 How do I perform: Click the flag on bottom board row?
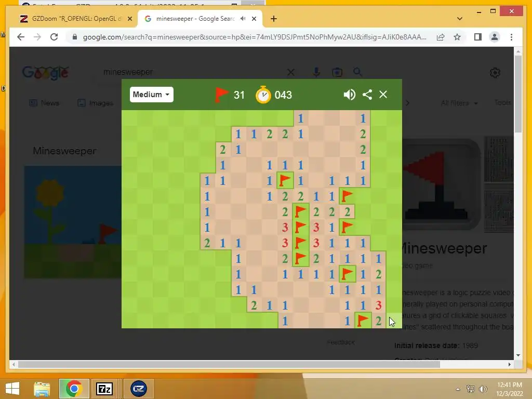[363, 321]
